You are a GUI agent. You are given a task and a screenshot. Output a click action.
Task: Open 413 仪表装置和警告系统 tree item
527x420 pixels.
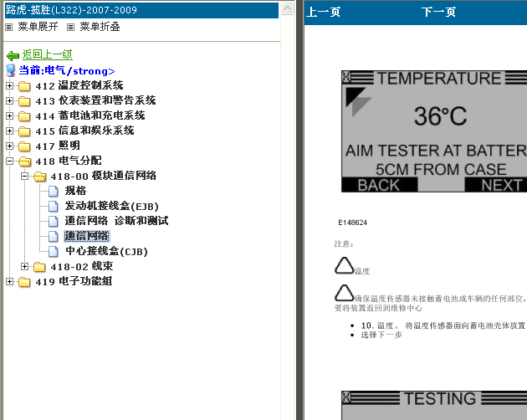coord(96,100)
